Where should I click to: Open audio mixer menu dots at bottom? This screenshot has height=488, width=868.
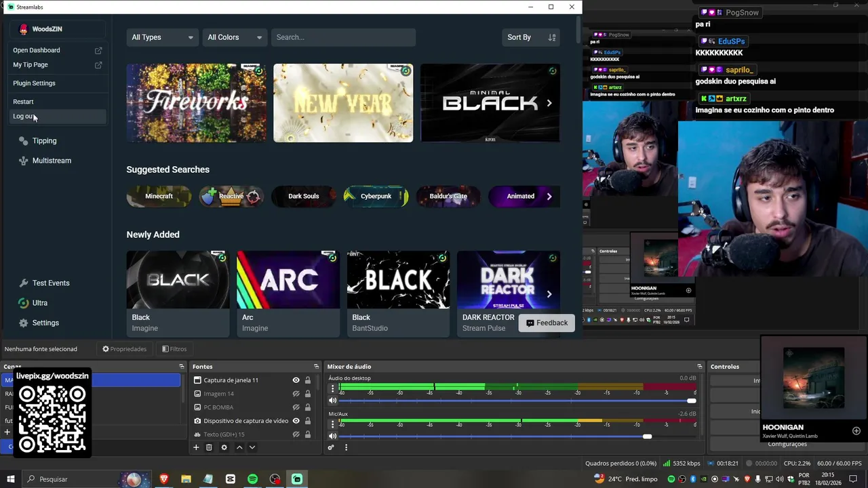point(346,447)
